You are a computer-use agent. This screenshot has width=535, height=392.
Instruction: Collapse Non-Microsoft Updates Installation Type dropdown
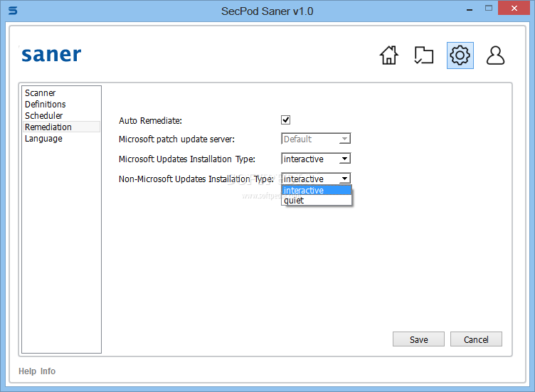(x=316, y=179)
